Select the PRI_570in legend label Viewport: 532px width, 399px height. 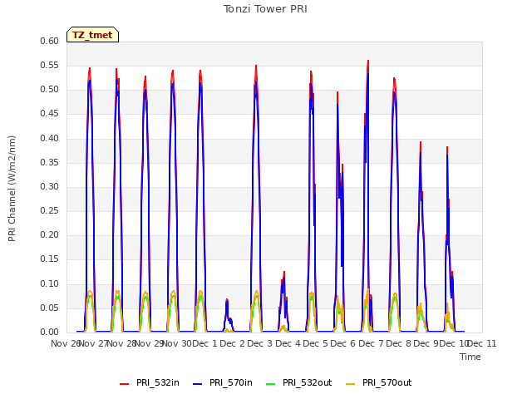coord(231,382)
